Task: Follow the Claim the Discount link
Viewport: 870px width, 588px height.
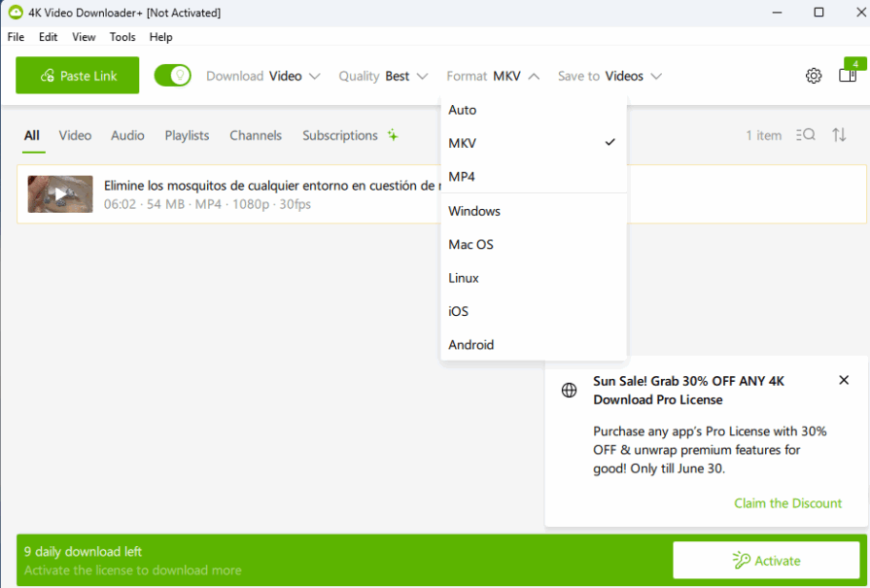Action: [x=787, y=502]
